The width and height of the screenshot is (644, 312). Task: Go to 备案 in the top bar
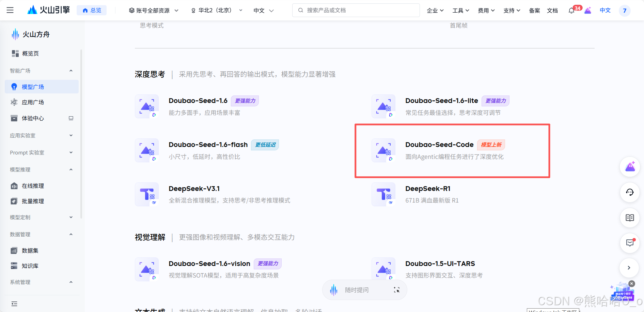[534, 11]
